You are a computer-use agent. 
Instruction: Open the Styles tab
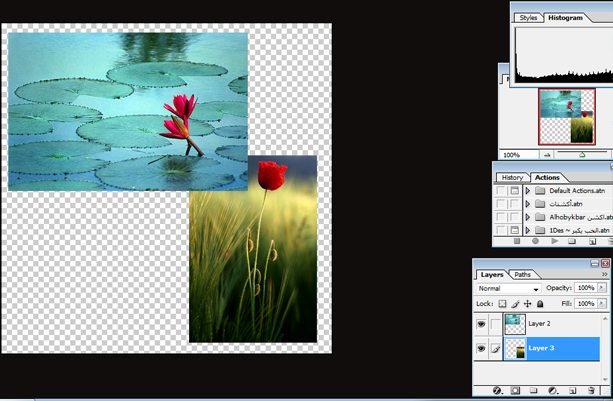pos(528,17)
